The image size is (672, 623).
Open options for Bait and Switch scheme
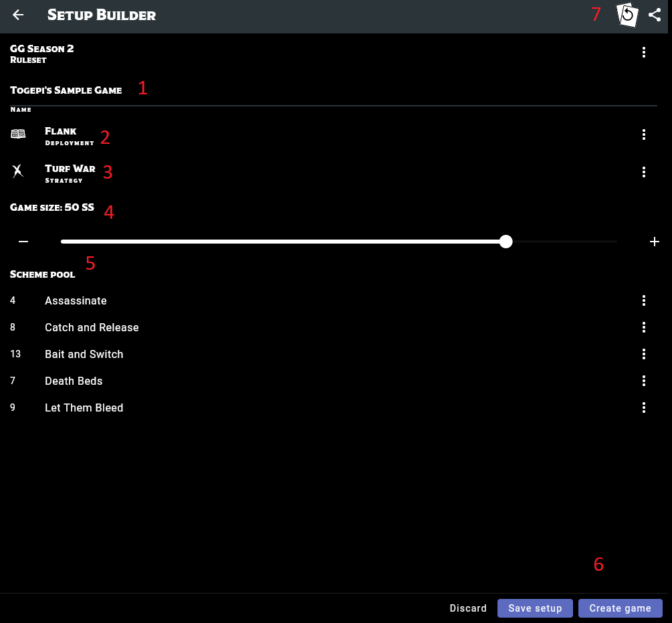(x=643, y=354)
